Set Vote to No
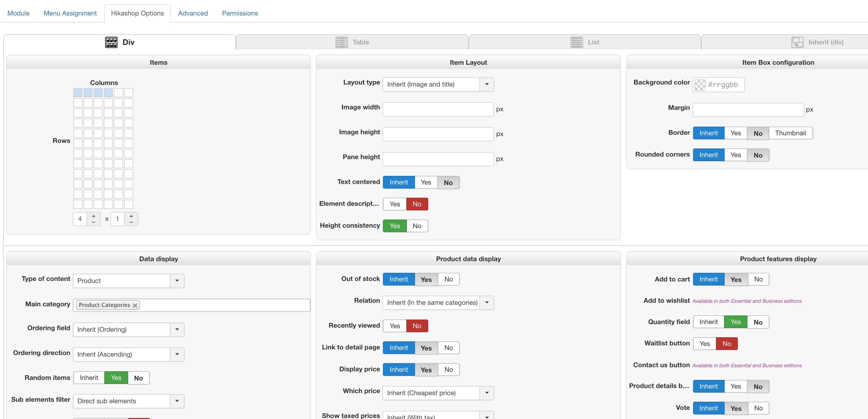Screen dimensions: 868x419 click(x=758, y=408)
